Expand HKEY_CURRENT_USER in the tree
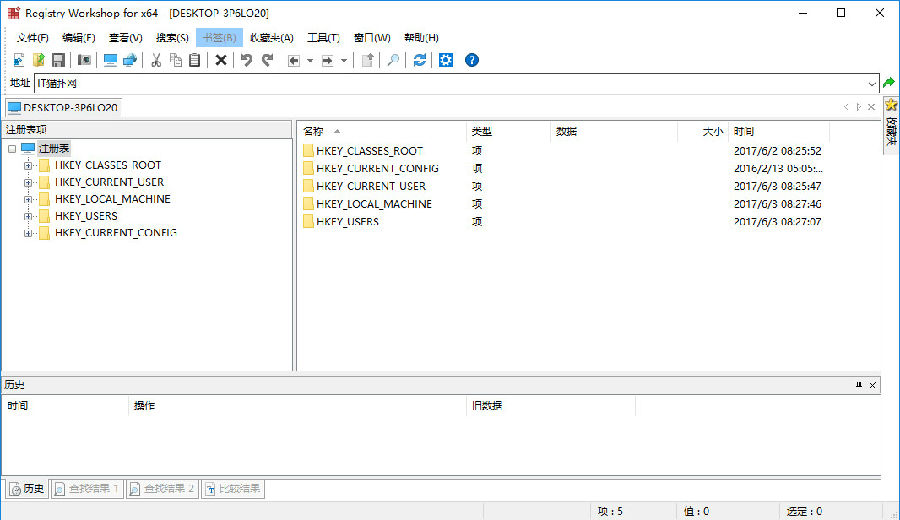900x520 pixels. [x=28, y=183]
